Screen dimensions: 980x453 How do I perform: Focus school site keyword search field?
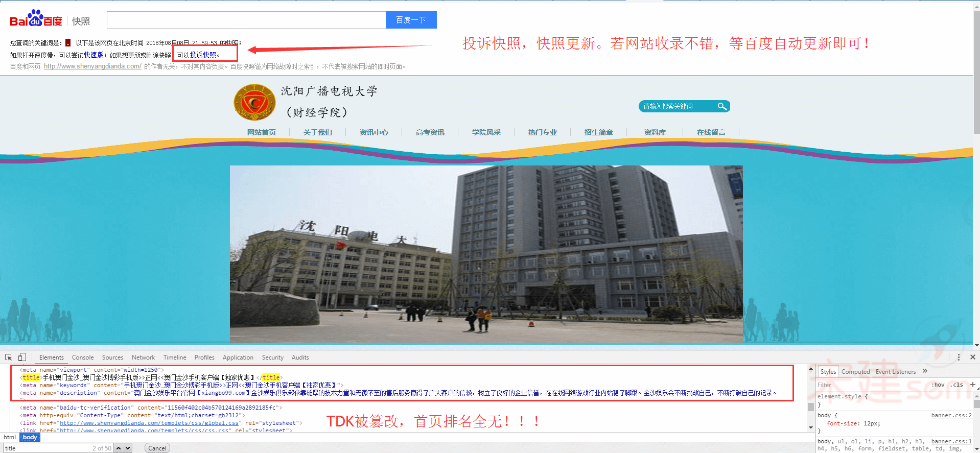677,106
